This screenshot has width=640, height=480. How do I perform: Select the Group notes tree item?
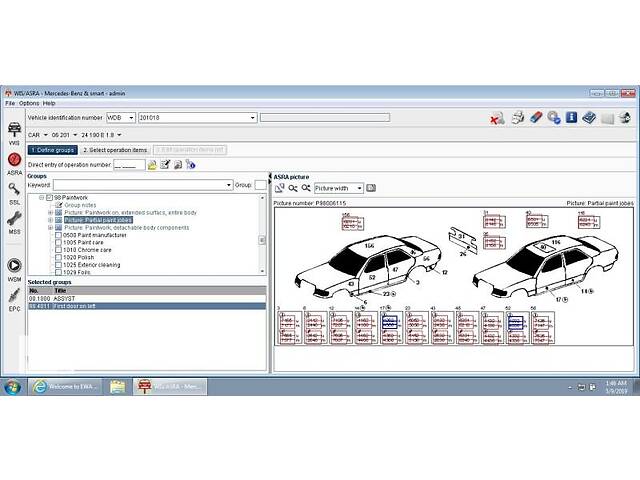click(80, 205)
